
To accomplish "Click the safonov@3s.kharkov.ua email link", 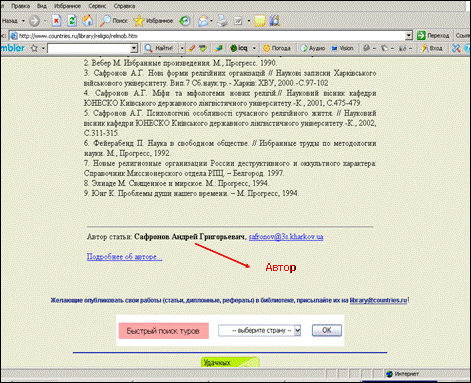I will coord(286,237).
